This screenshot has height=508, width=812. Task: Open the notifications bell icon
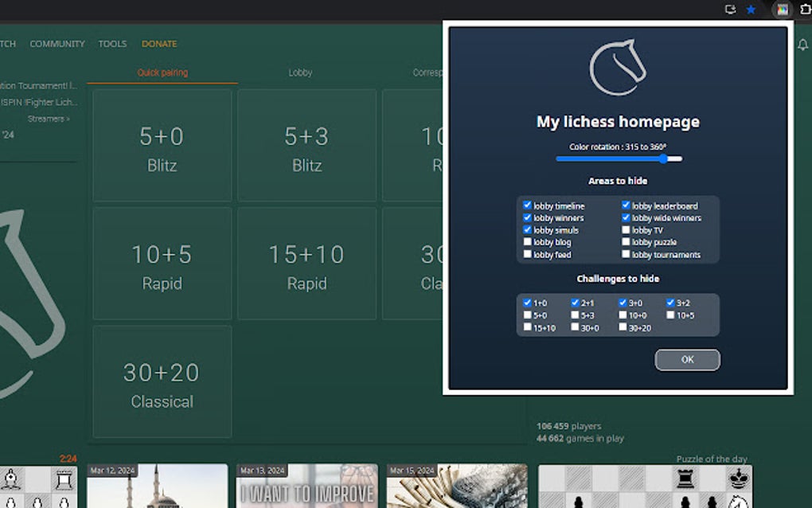[802, 45]
